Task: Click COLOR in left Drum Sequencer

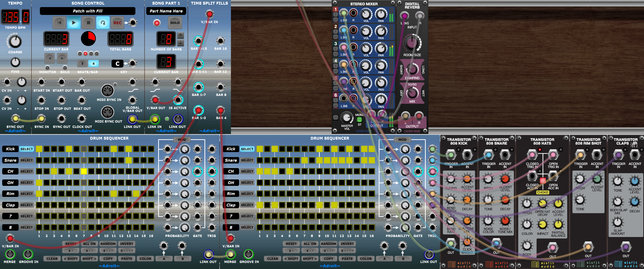Action: (x=145, y=259)
